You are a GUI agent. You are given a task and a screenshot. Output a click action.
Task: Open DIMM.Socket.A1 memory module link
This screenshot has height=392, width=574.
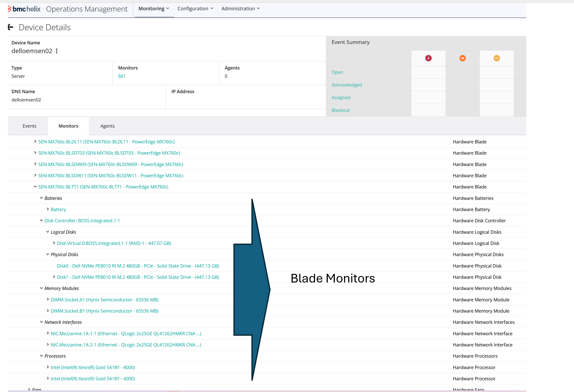click(104, 300)
